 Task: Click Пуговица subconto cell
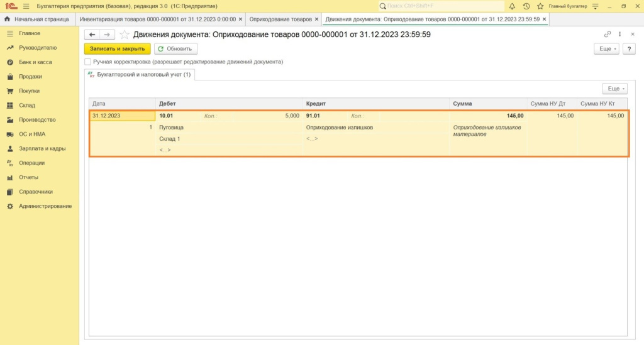229,128
